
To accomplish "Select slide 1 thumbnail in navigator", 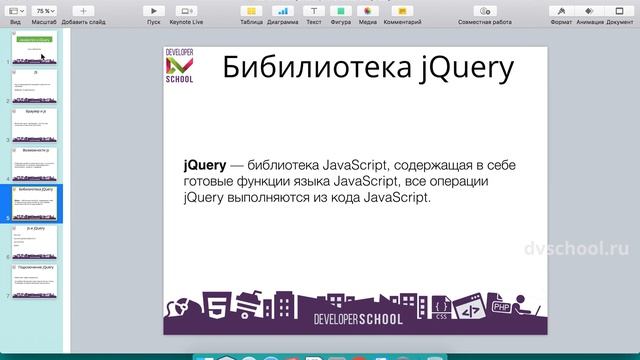I will pos(34,48).
